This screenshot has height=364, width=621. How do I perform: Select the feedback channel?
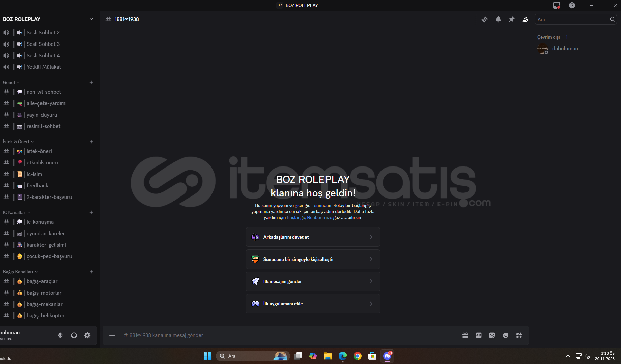point(49,186)
